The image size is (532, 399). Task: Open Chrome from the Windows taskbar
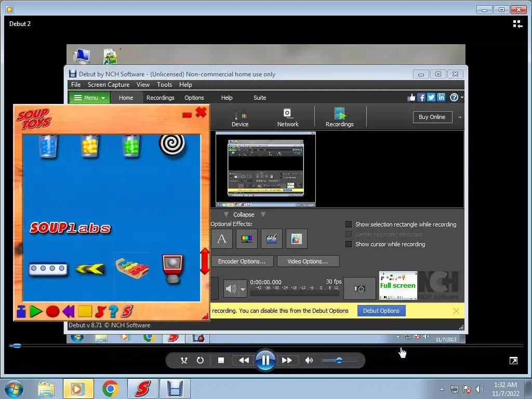point(110,389)
